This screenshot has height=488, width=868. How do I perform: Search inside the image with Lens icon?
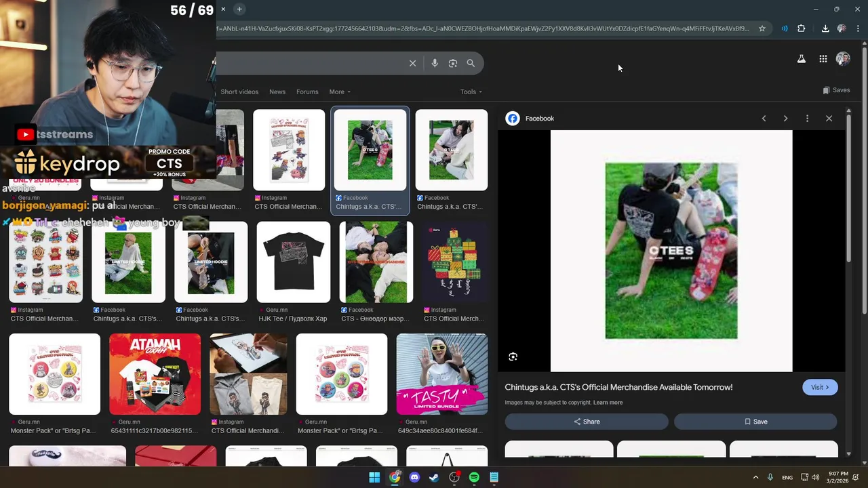pyautogui.click(x=513, y=357)
